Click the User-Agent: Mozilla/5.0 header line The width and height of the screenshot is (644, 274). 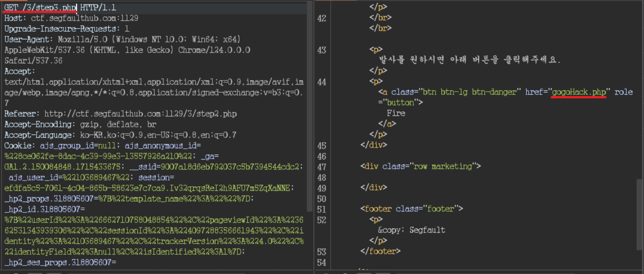coord(122,40)
